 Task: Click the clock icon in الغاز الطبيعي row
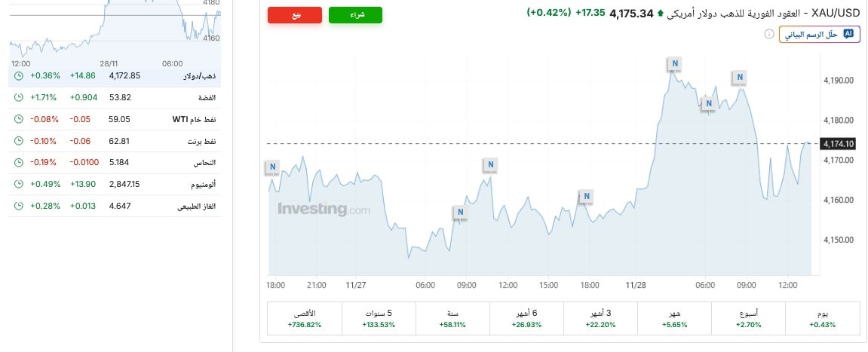pyautogui.click(x=18, y=206)
